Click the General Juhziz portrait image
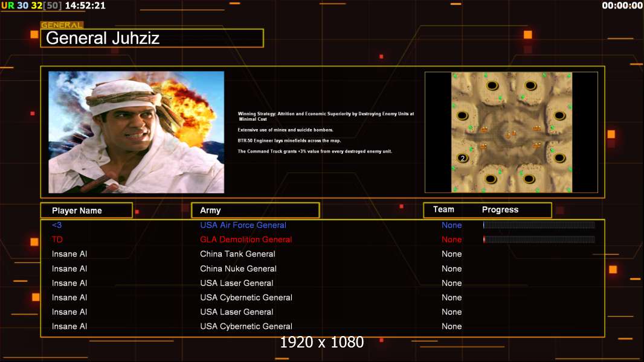The width and height of the screenshot is (644, 362). pos(137,132)
